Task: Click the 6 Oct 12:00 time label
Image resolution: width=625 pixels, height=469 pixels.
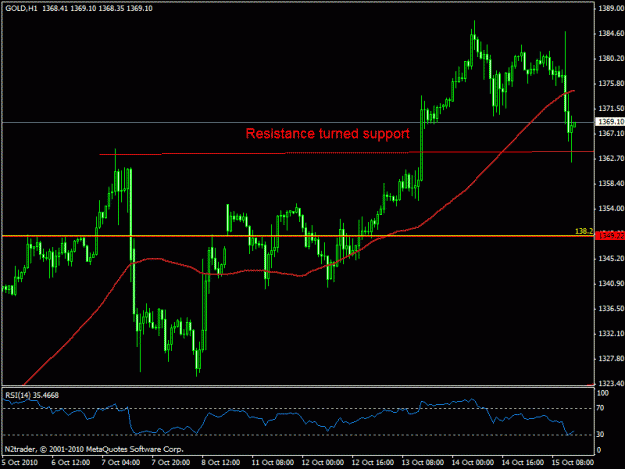Action: 71,462
